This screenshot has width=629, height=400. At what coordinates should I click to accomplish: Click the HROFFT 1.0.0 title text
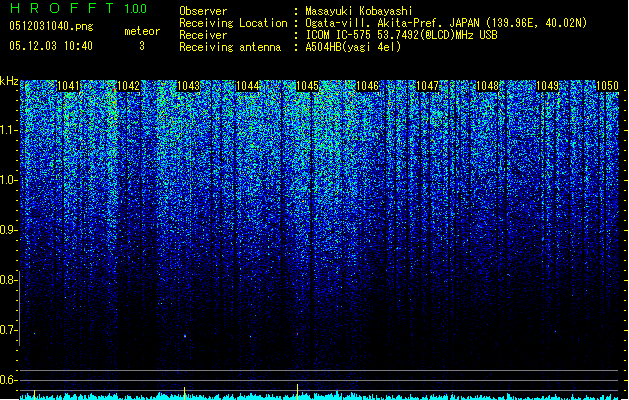(78, 8)
